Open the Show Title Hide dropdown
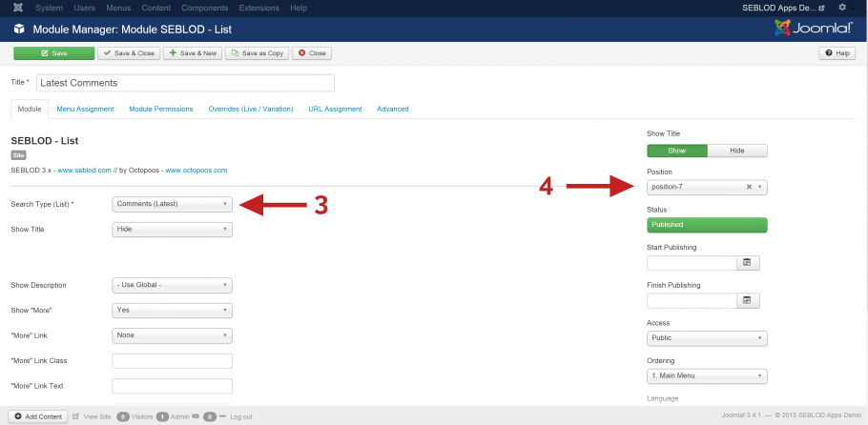Viewport: 868px width, 425px height. (172, 229)
